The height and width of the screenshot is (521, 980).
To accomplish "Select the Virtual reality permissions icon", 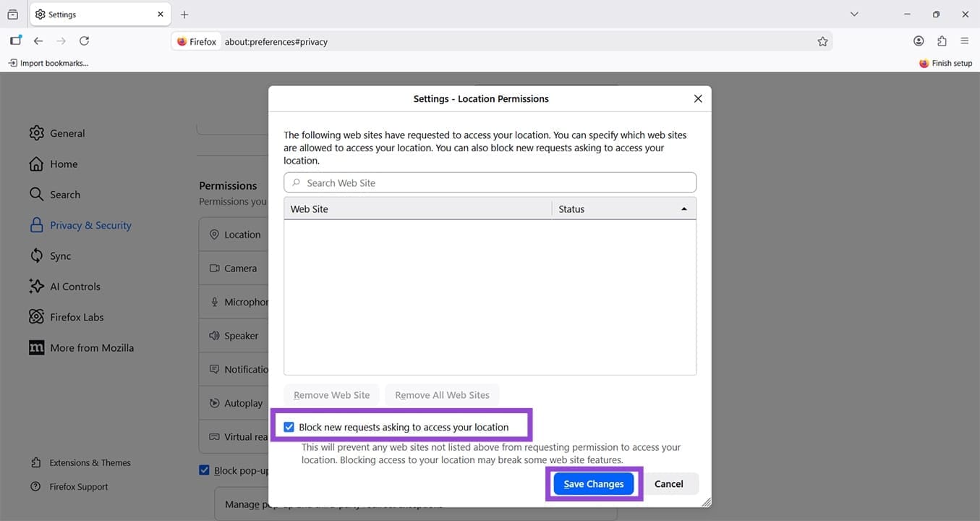I will (213, 436).
